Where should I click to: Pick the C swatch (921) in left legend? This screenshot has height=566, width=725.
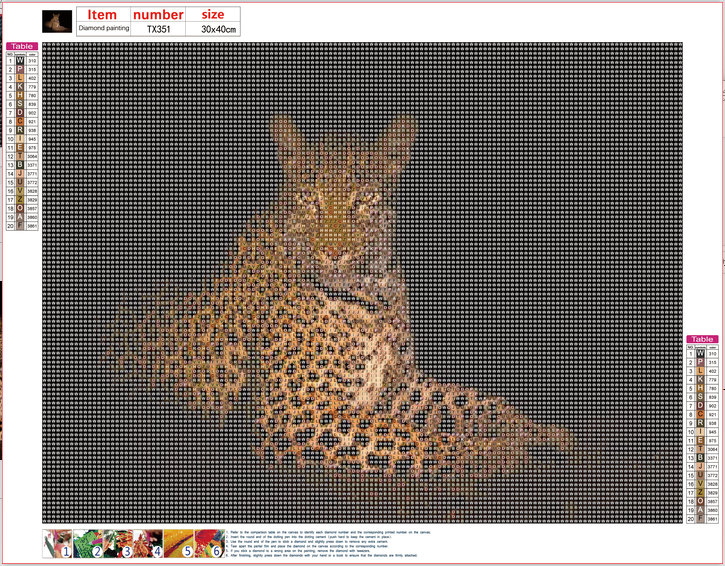20,122
